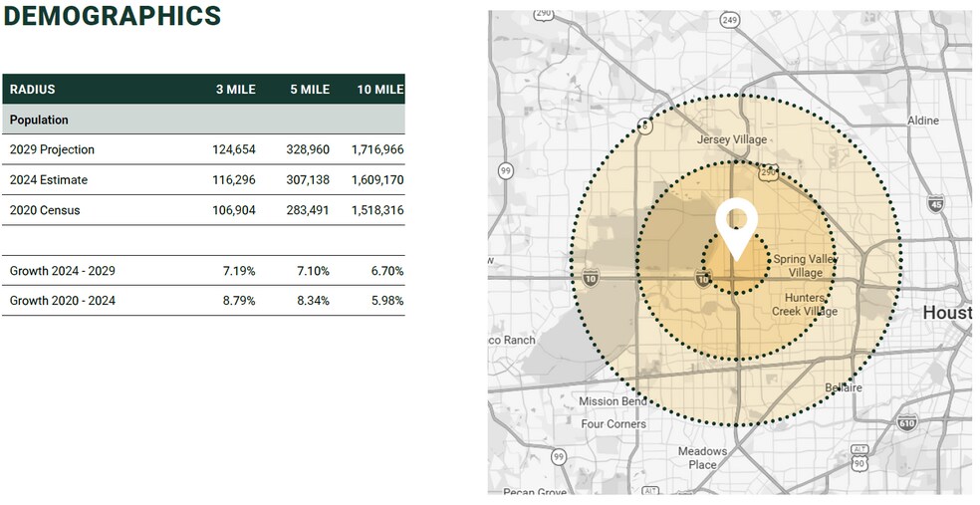This screenshot has width=980, height=505.
Task: Click the DEMOGRAPHICS heading
Action: click(x=112, y=16)
